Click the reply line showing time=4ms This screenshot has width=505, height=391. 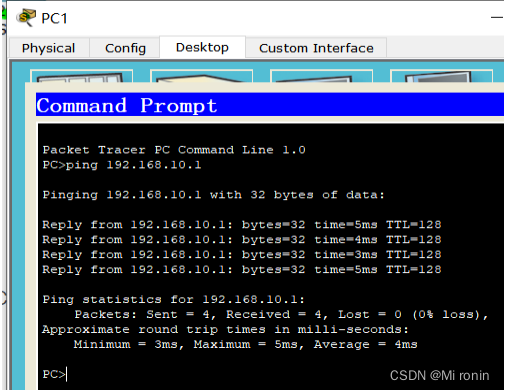tap(242, 240)
